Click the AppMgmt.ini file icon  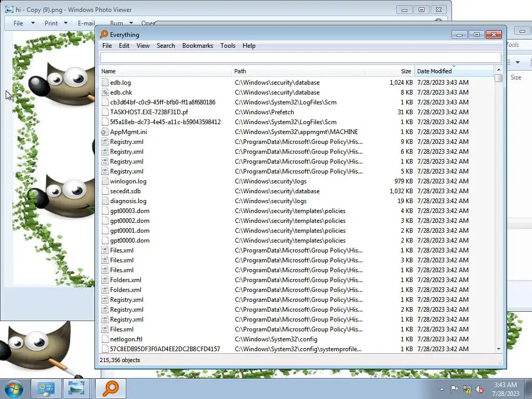[x=105, y=131]
